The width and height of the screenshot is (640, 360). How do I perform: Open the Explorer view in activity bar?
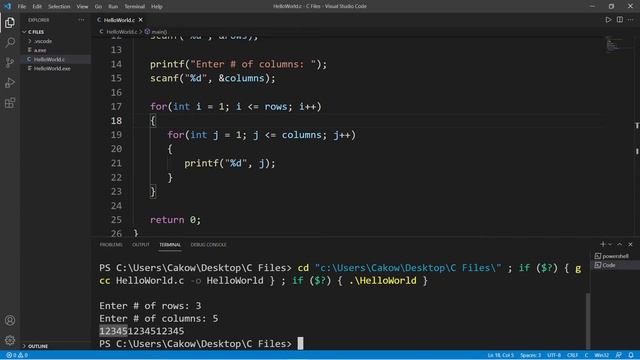(x=10, y=22)
